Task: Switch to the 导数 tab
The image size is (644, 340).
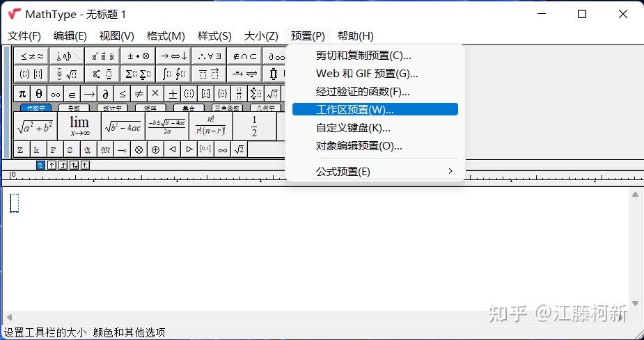Action: 74,108
